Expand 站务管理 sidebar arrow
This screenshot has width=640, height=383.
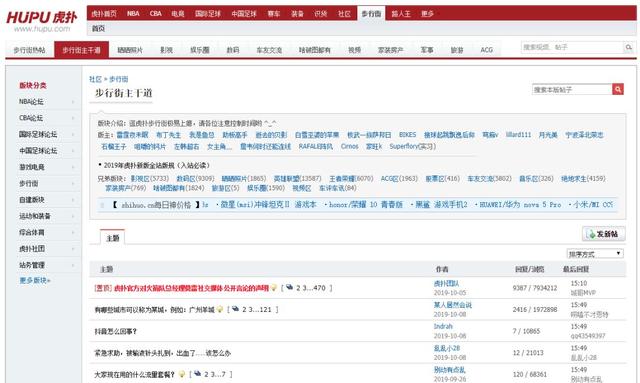73,265
